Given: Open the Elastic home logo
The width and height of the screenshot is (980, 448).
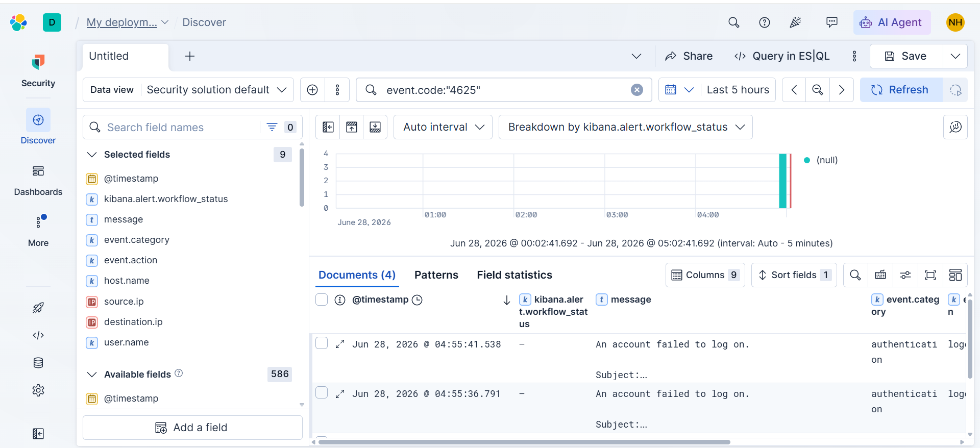Looking at the screenshot, I should click(18, 22).
